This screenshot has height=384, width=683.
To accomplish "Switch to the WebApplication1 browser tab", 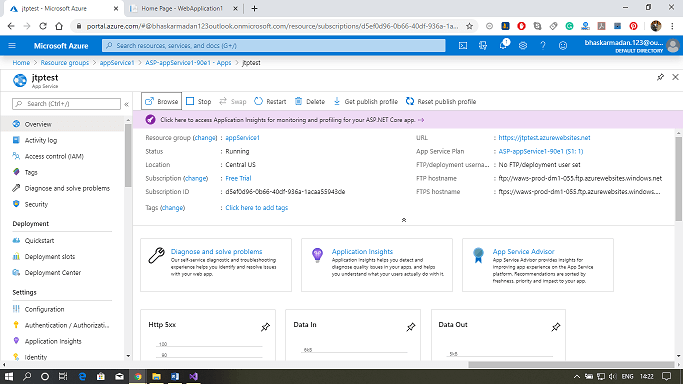I will [182, 8].
